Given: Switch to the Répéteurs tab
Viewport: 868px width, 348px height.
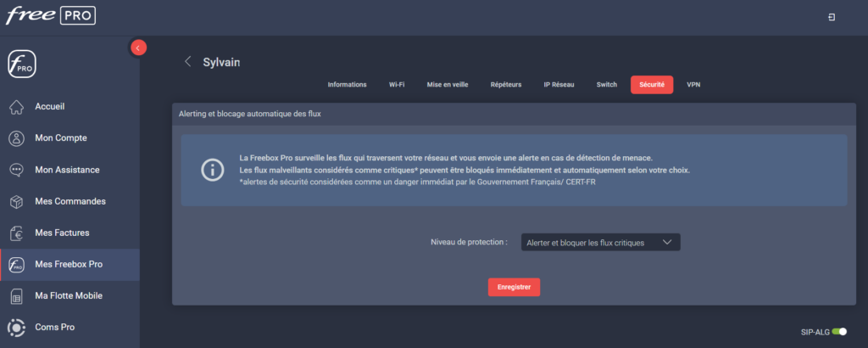Looking at the screenshot, I should click(506, 85).
